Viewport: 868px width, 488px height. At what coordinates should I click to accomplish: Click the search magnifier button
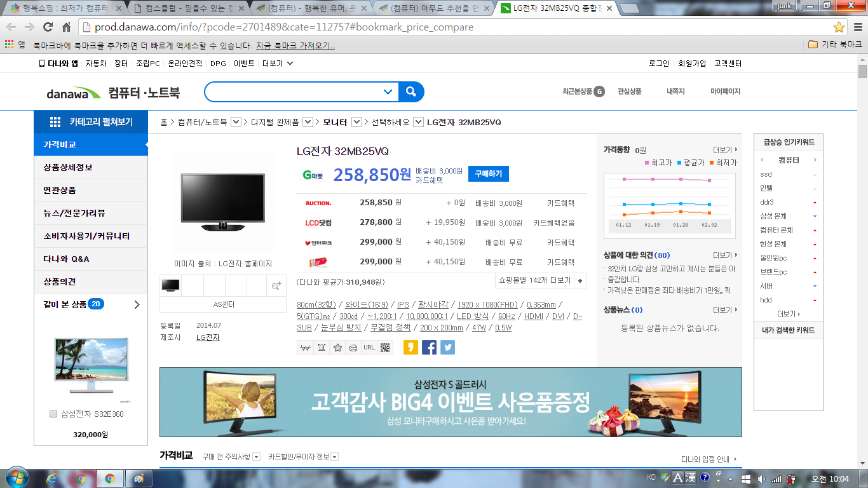412,92
